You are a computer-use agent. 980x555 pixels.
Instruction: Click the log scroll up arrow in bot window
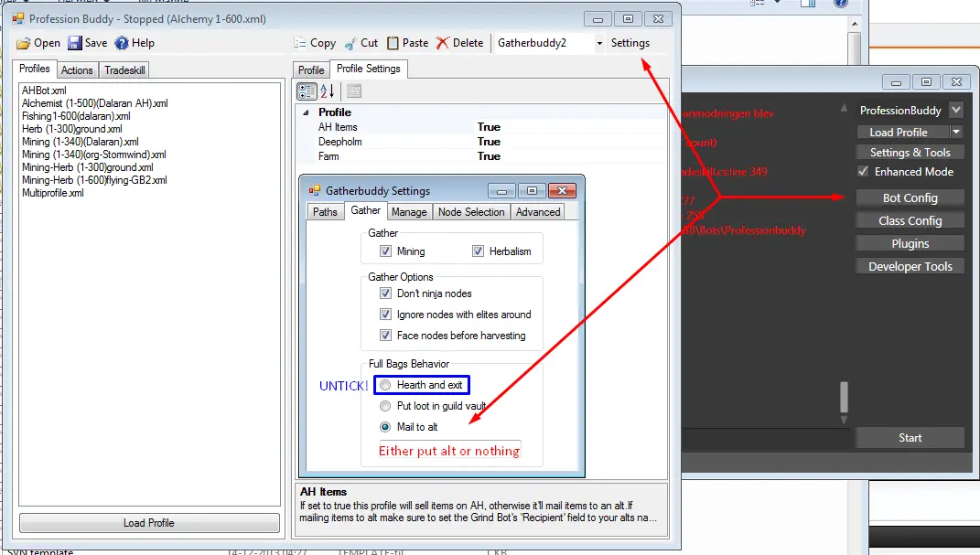click(844, 108)
